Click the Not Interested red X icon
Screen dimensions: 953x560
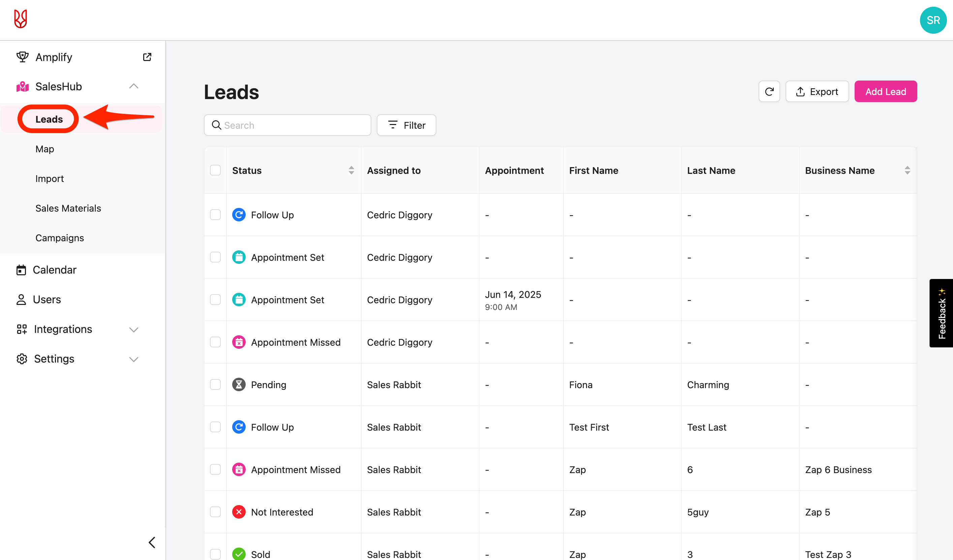(239, 512)
